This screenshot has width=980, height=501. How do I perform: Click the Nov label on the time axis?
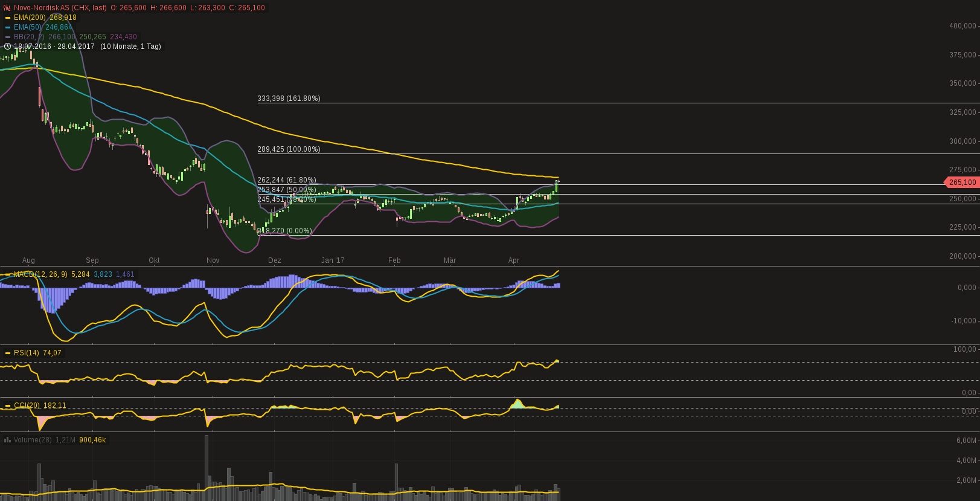pyautogui.click(x=213, y=260)
